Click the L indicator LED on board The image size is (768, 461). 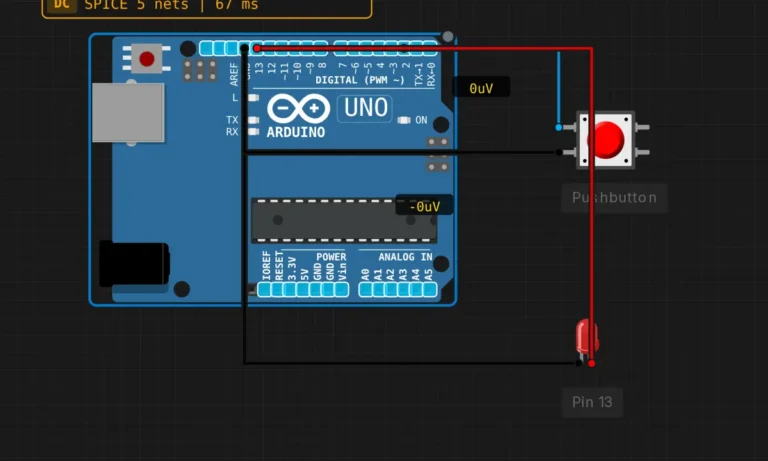point(253,97)
